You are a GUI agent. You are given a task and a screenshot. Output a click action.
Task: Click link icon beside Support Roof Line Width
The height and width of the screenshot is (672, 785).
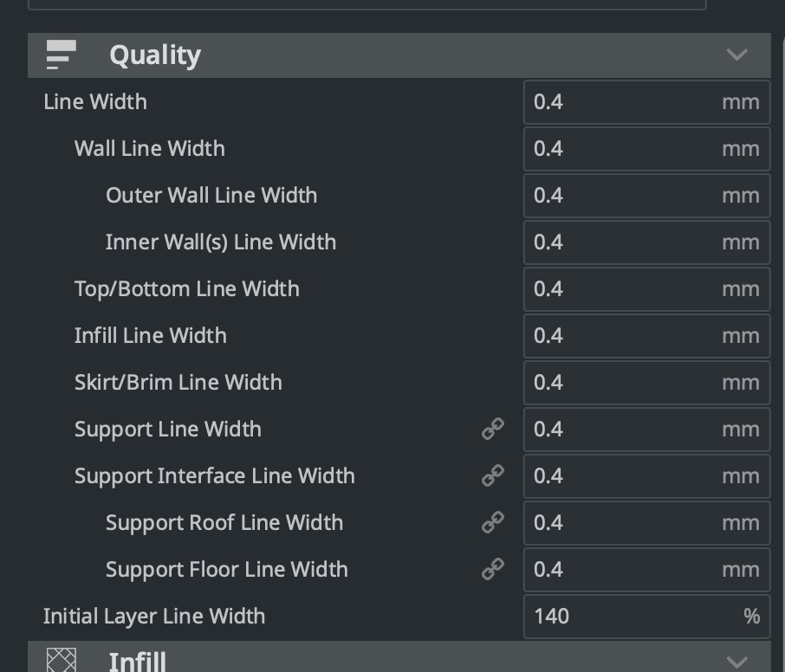coord(493,522)
